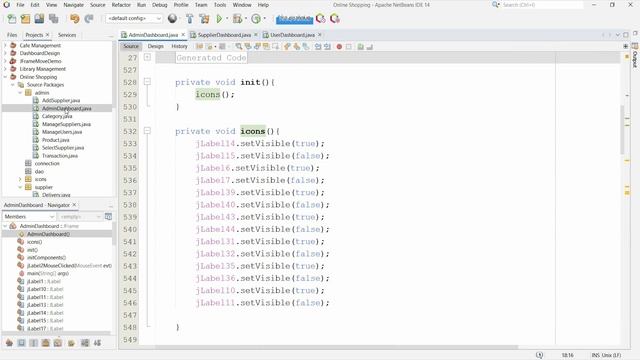This screenshot has width=640, height=360.
Task: Switch to the Services tab
Action: [67, 35]
